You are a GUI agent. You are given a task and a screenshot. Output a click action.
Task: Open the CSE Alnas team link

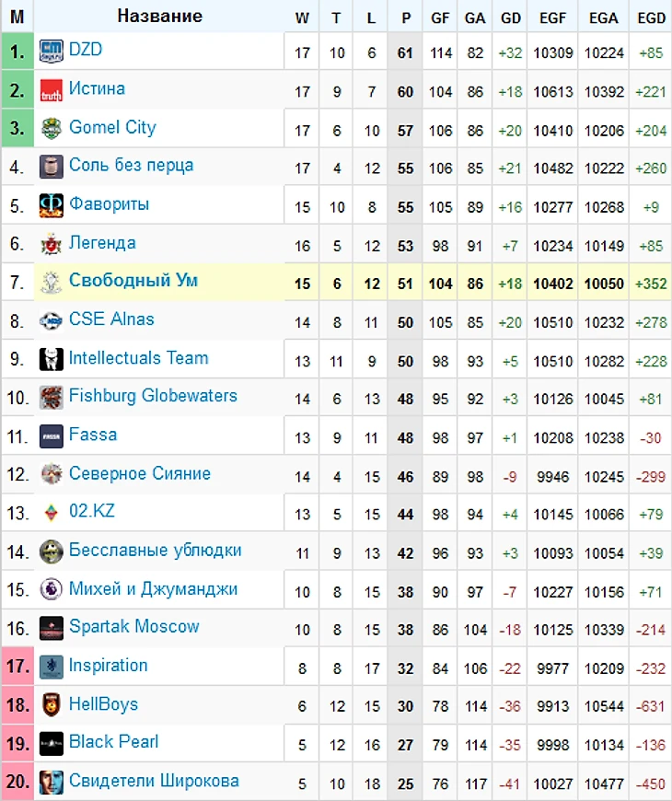pos(111,319)
